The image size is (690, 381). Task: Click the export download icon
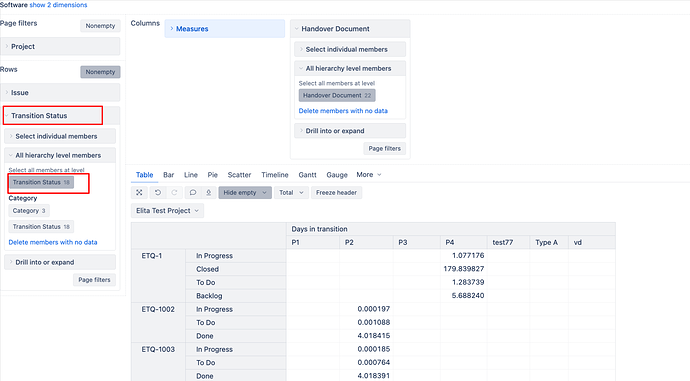click(209, 192)
